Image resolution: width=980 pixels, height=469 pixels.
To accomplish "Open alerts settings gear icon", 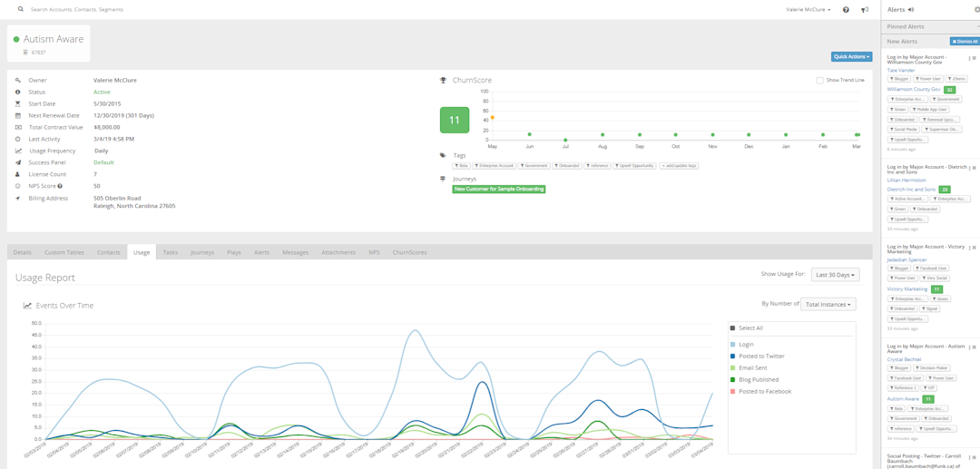I will pyautogui.click(x=977, y=10).
